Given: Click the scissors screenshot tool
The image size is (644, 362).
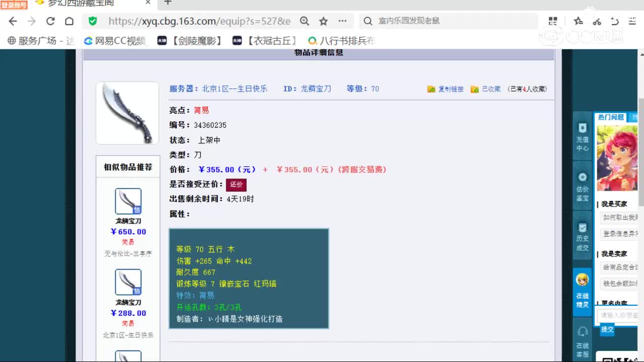Looking at the screenshot, I should [x=597, y=21].
